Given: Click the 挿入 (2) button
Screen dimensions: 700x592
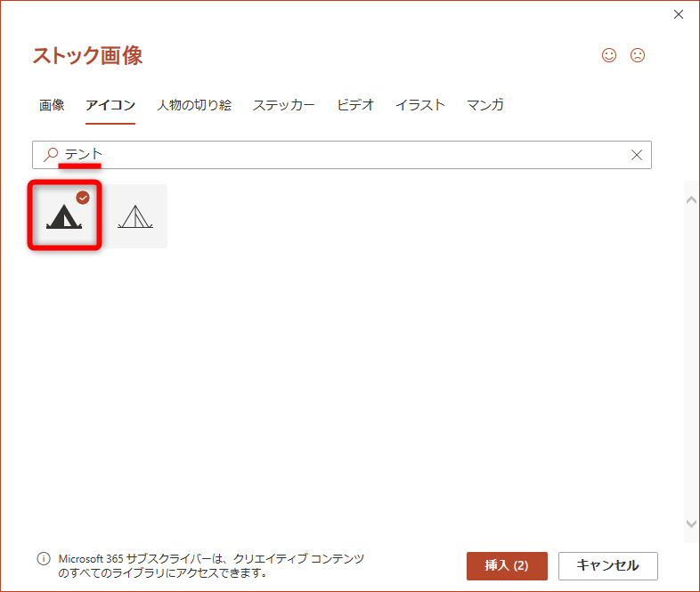Looking at the screenshot, I should point(507,566).
